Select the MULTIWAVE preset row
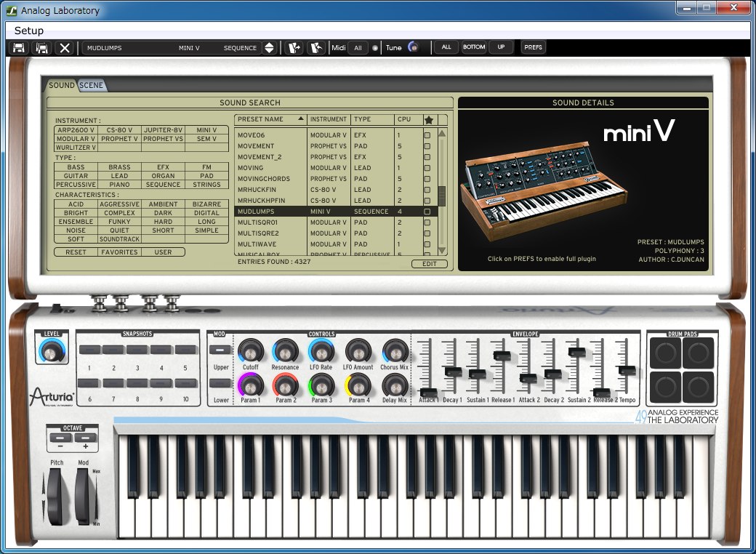 (x=336, y=244)
